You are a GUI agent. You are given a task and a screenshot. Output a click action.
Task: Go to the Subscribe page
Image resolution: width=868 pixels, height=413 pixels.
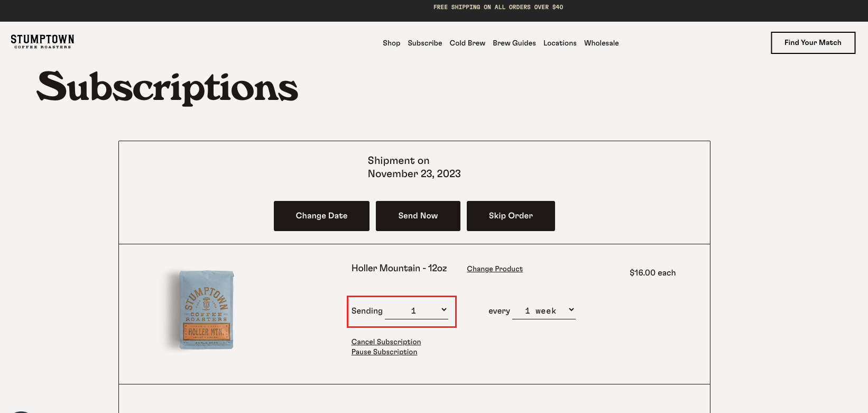[424, 43]
